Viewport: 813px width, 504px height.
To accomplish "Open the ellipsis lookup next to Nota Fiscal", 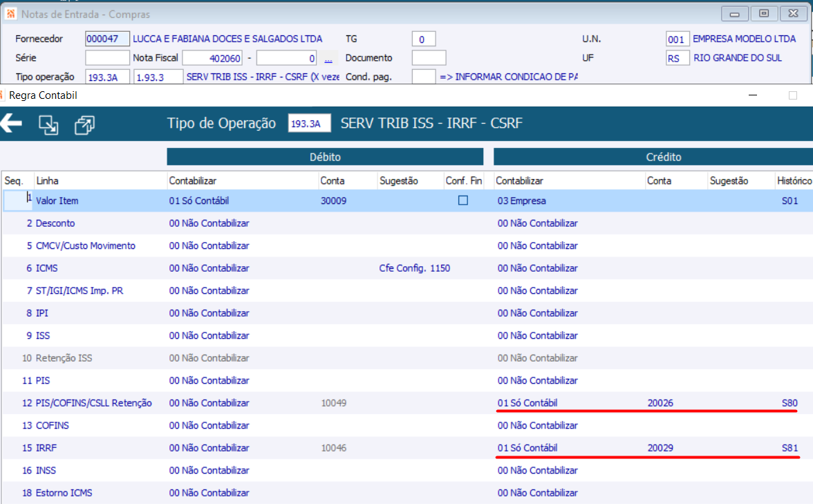I will click(x=328, y=59).
